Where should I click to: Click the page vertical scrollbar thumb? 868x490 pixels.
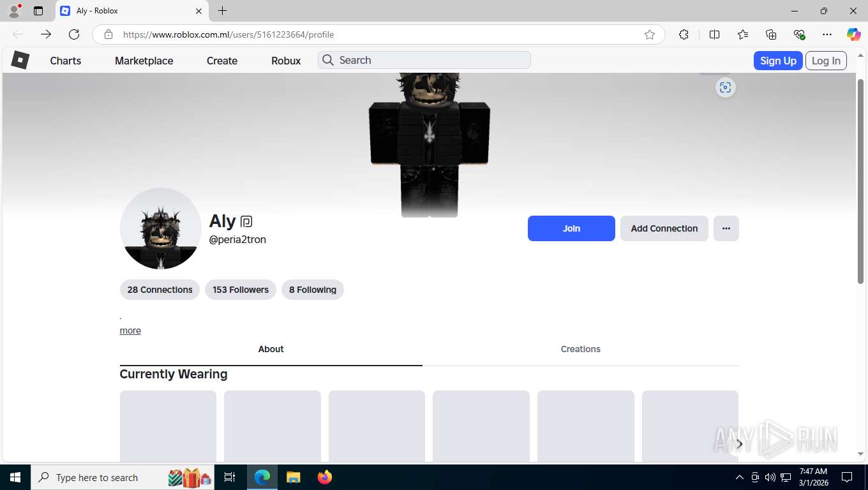[x=860, y=181]
